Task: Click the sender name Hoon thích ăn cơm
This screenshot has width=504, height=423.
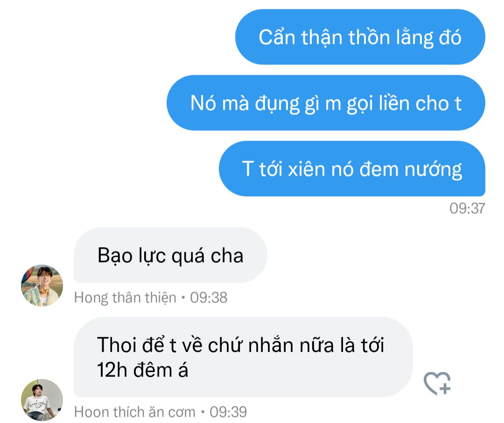Action: tap(135, 412)
